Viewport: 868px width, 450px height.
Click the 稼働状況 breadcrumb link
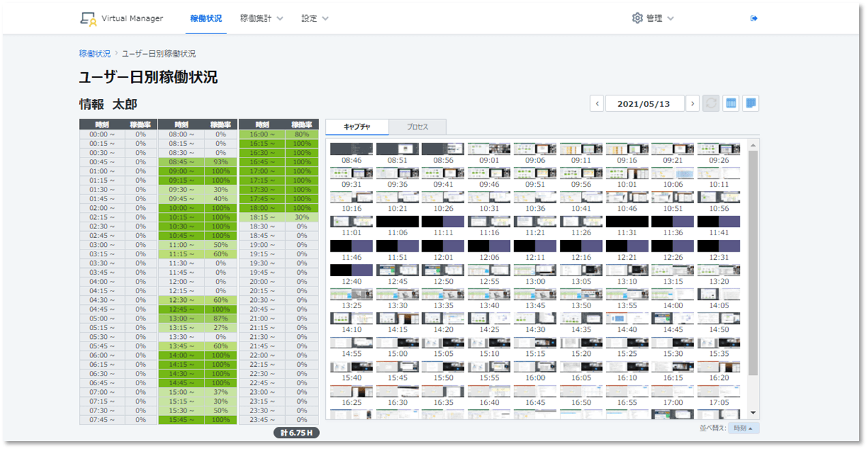95,53
